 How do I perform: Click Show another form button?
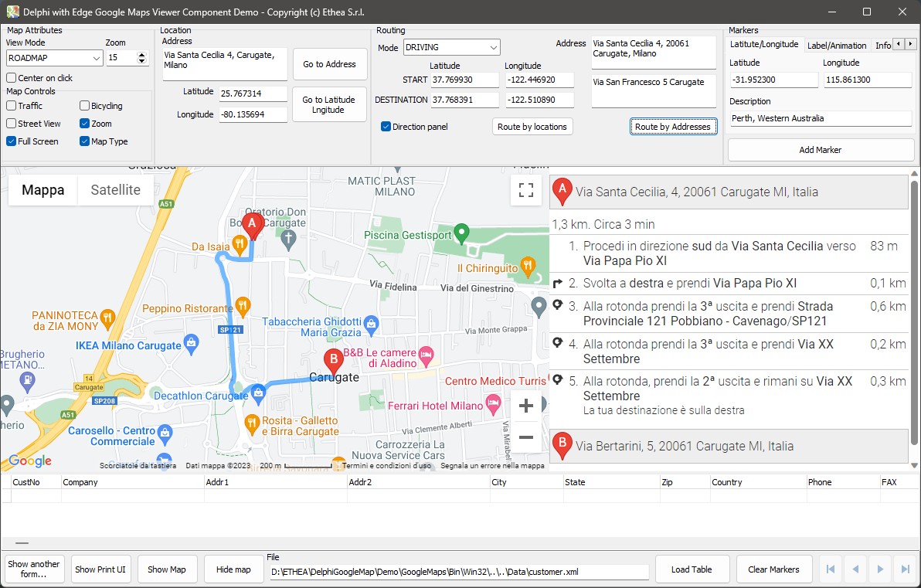coord(33,569)
